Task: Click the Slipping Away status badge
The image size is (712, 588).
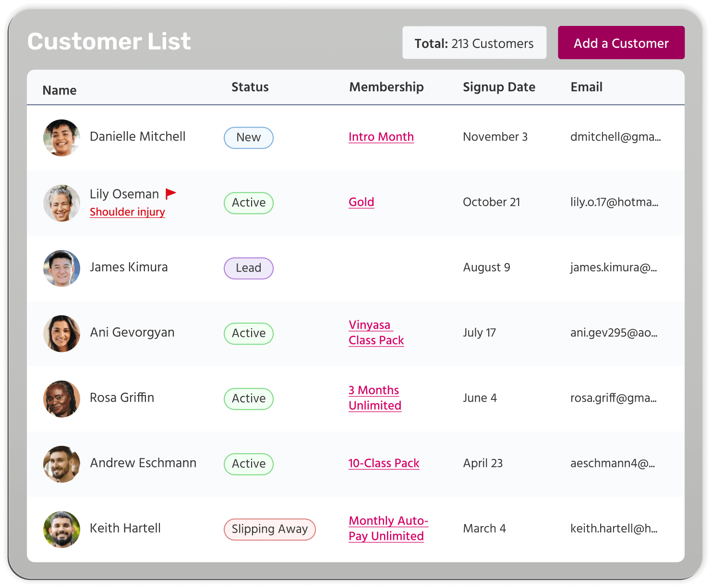Action: pyautogui.click(x=270, y=529)
